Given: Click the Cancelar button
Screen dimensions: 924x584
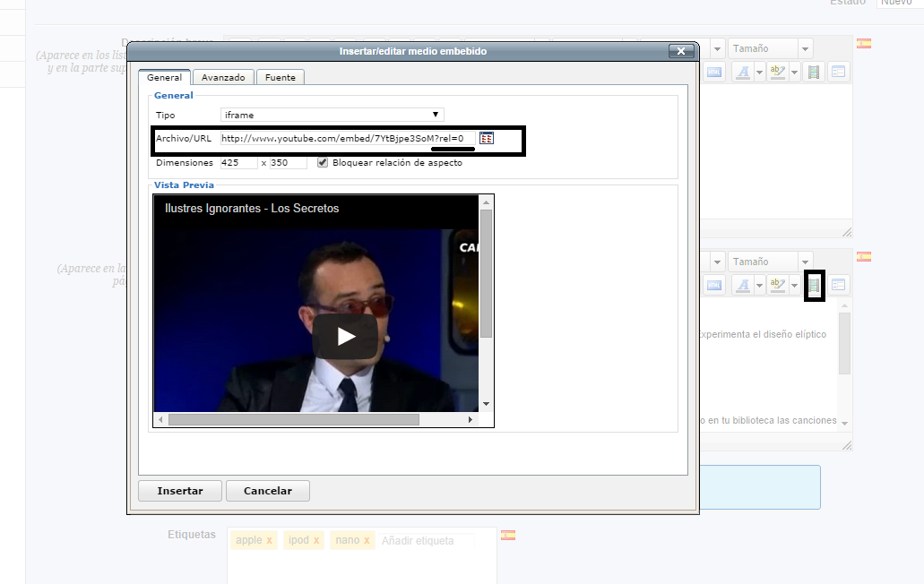Looking at the screenshot, I should coord(267,491).
